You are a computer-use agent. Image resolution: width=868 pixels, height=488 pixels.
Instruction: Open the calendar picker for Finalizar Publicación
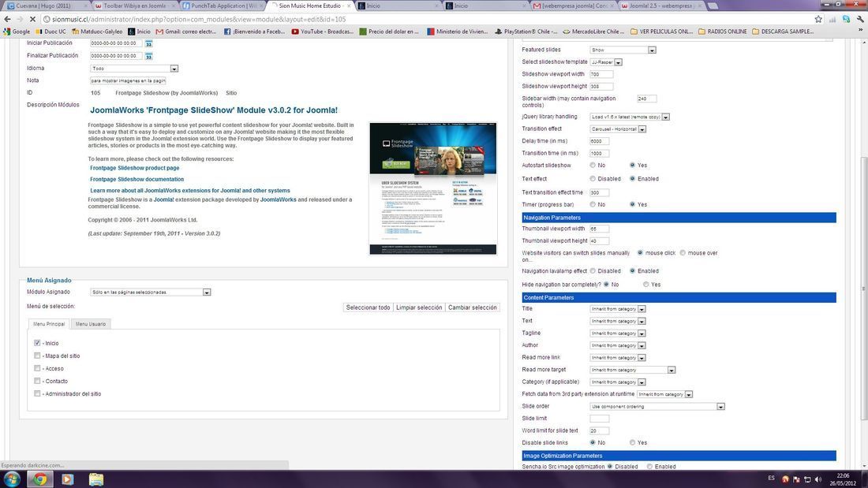click(148, 56)
